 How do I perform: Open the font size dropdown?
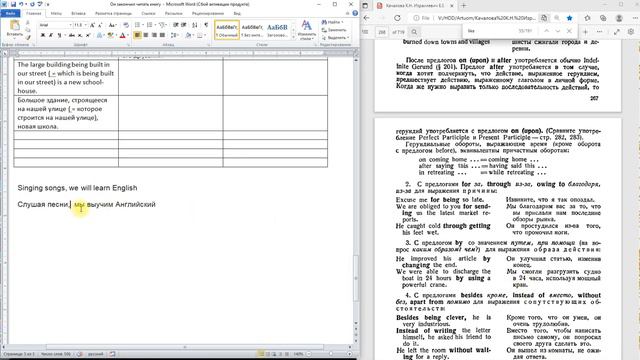(85, 25)
